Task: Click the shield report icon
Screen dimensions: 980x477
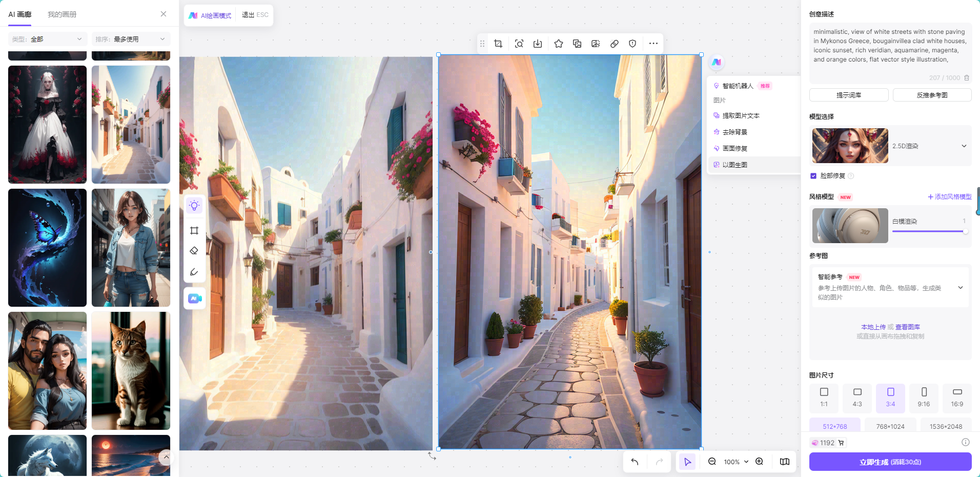Action: tap(632, 44)
